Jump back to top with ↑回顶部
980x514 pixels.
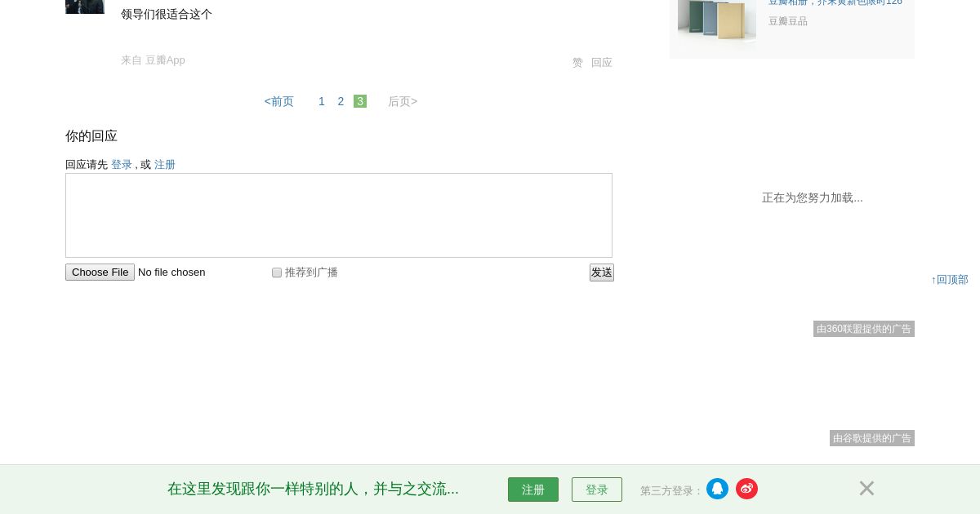coord(950,279)
